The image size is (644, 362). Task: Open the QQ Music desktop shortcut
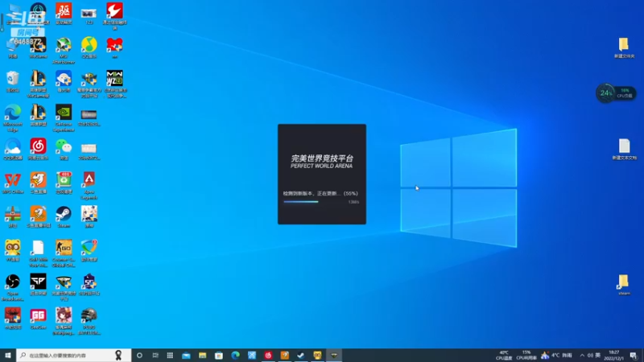pos(89,47)
